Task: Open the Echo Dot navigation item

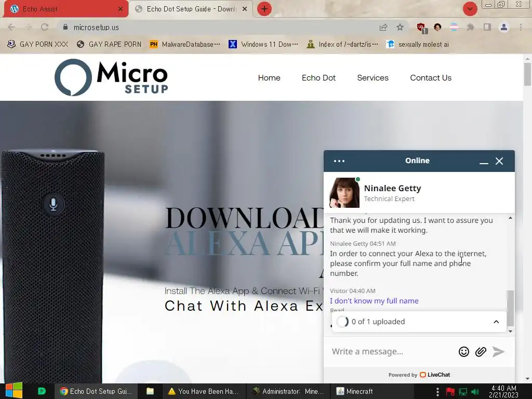Action: (318, 78)
